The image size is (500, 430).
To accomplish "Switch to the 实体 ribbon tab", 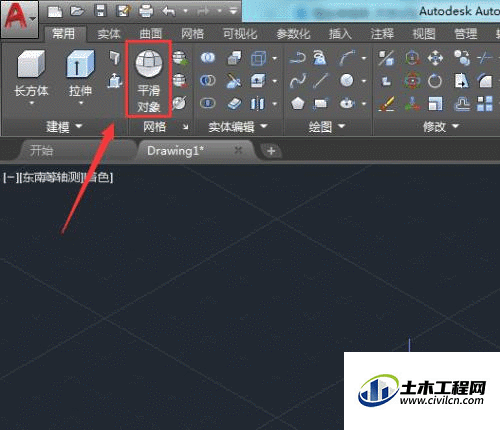I will coord(109,34).
